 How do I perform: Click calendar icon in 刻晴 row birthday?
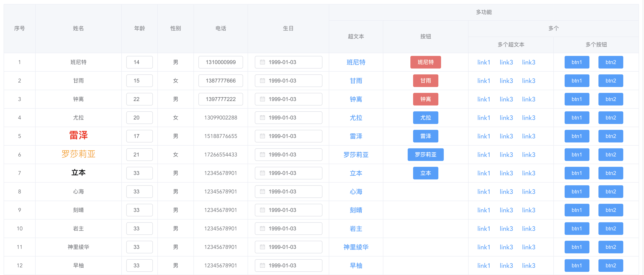point(262,210)
